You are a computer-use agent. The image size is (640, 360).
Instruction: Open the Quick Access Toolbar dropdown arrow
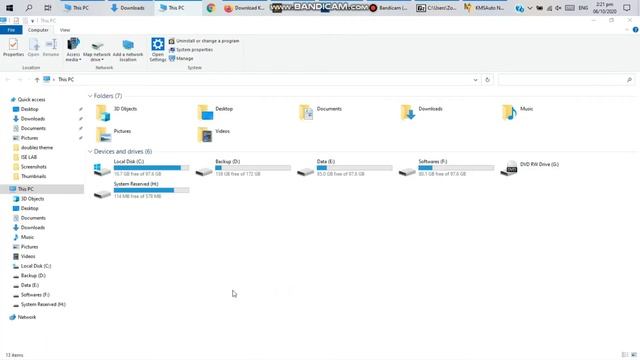32,21
